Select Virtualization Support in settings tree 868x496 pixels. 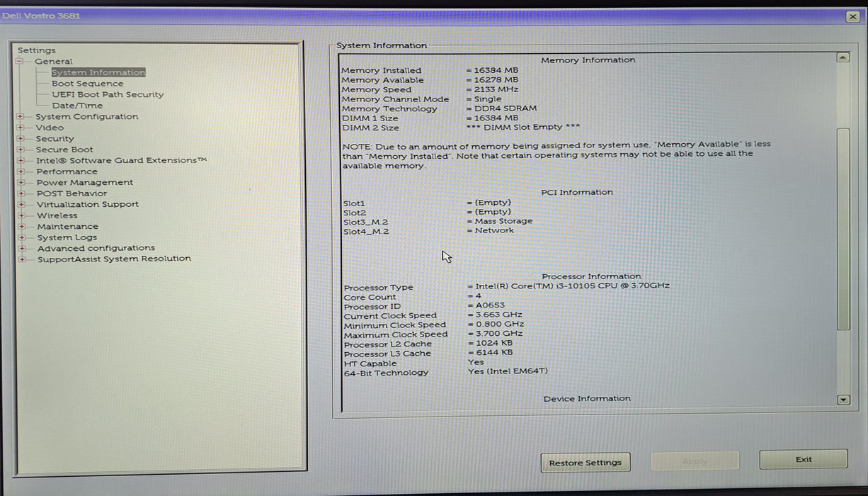pyautogui.click(x=88, y=205)
